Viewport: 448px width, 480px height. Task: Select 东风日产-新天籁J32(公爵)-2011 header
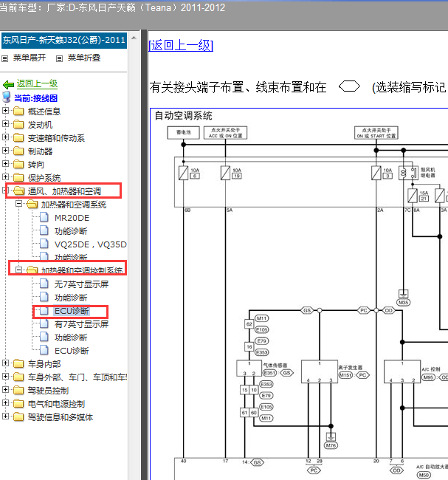pyautogui.click(x=64, y=41)
